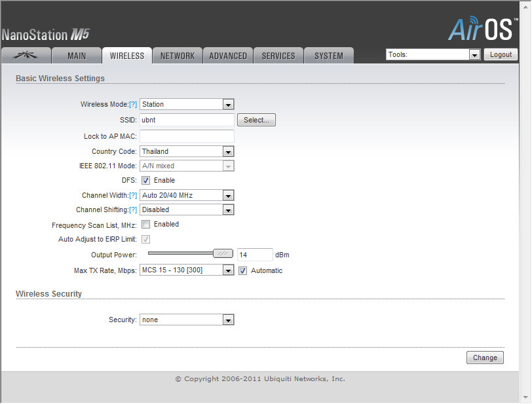
Task: Click the Output Power slider handle
Action: 223,253
